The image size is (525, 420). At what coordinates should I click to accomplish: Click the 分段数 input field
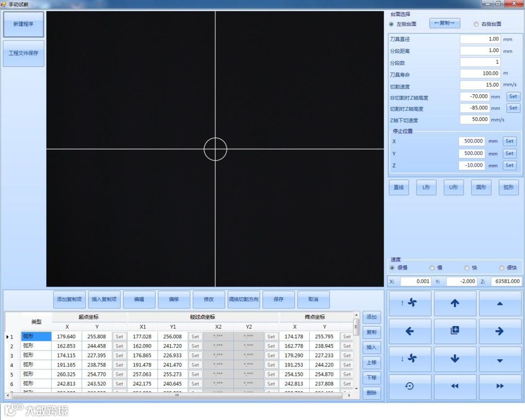point(480,62)
